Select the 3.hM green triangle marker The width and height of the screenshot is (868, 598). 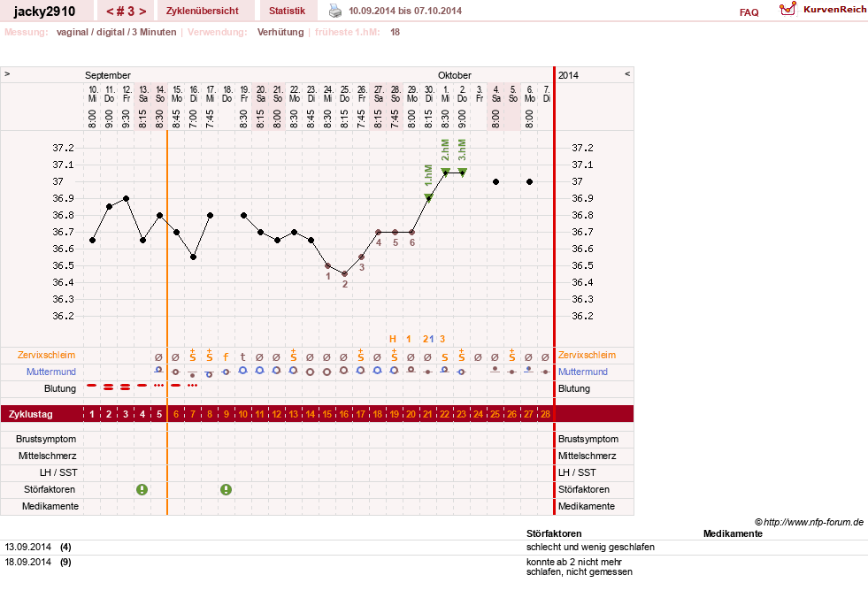coord(462,172)
